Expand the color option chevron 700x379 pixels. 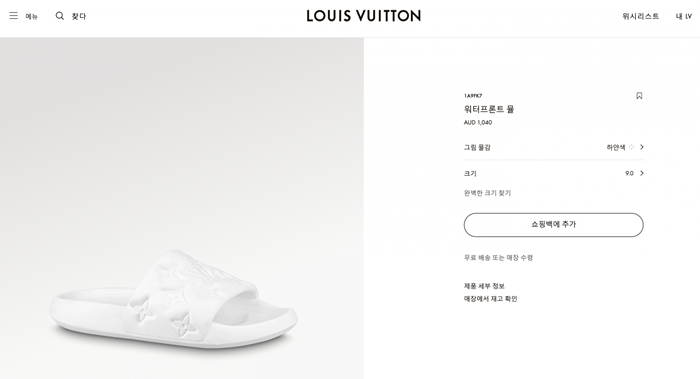642,147
